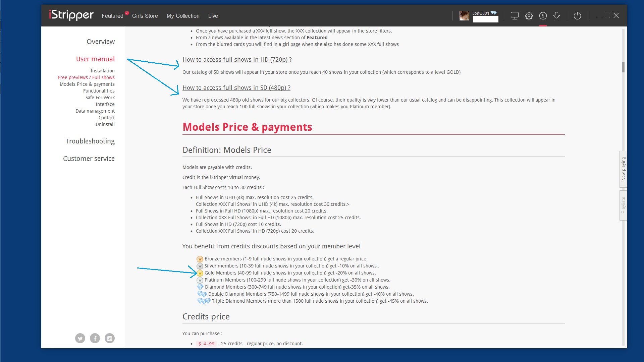The image size is (644, 362).
Task: Open the Featured tab
Action: (112, 16)
